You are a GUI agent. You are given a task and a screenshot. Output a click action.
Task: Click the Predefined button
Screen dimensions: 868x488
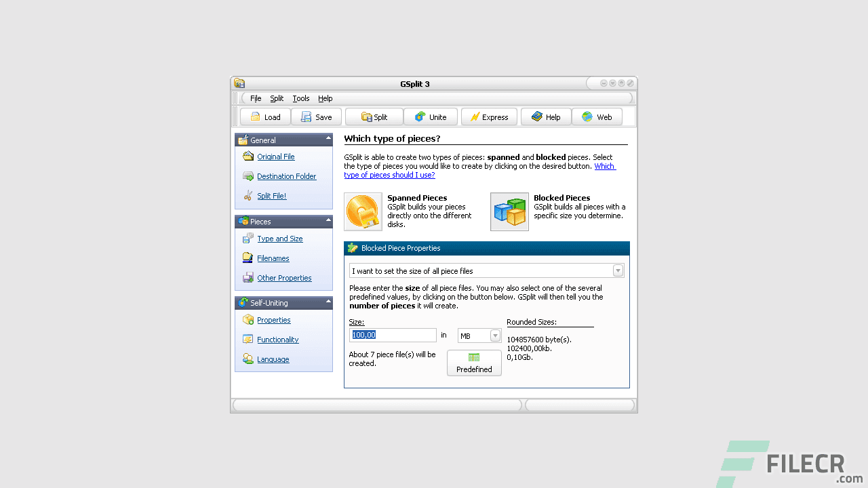pyautogui.click(x=474, y=363)
